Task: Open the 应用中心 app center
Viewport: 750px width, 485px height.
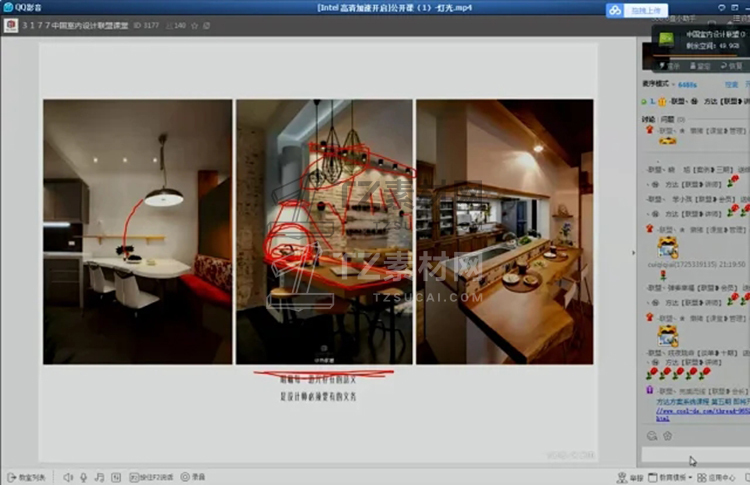Action: (x=716, y=477)
